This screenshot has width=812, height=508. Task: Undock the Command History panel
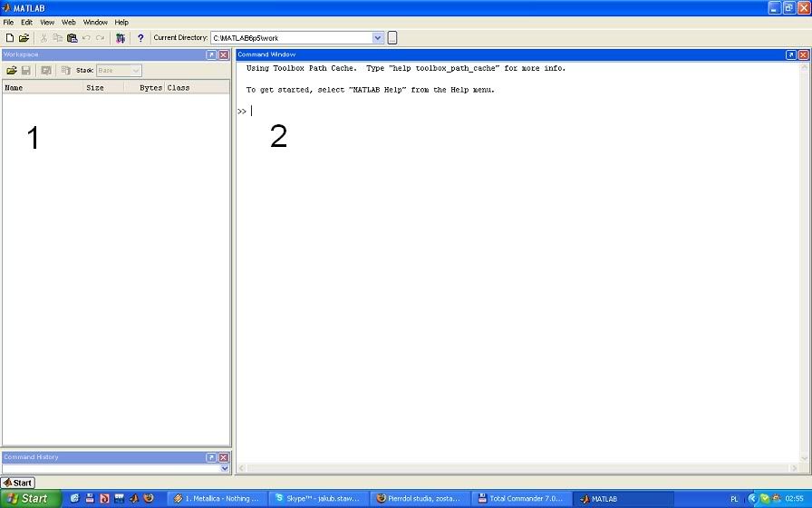coord(211,457)
